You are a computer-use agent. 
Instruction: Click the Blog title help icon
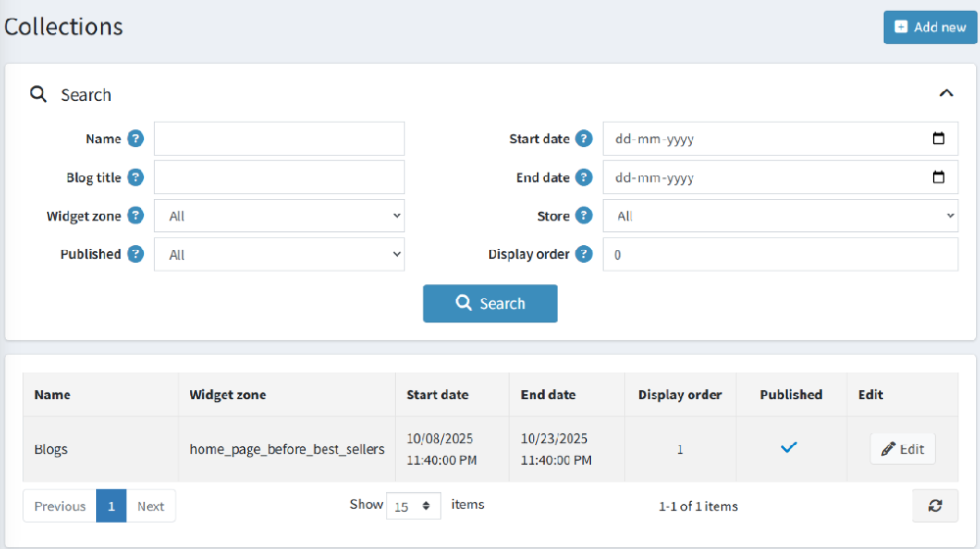[x=135, y=177]
